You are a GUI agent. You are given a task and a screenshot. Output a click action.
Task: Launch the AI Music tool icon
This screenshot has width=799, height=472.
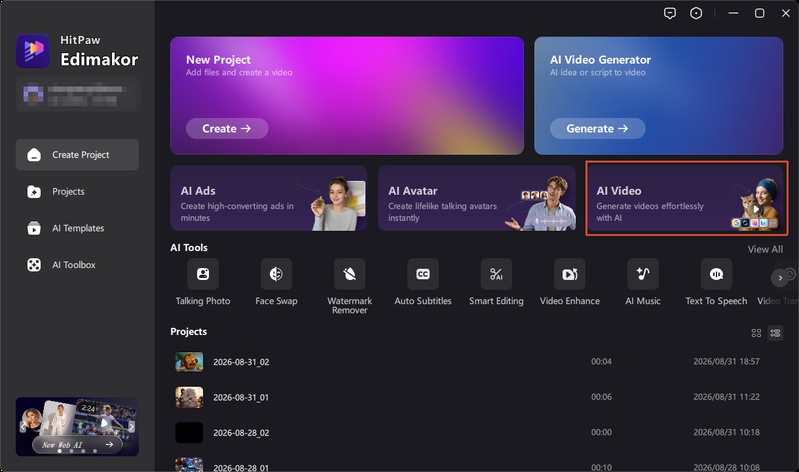[643, 274]
